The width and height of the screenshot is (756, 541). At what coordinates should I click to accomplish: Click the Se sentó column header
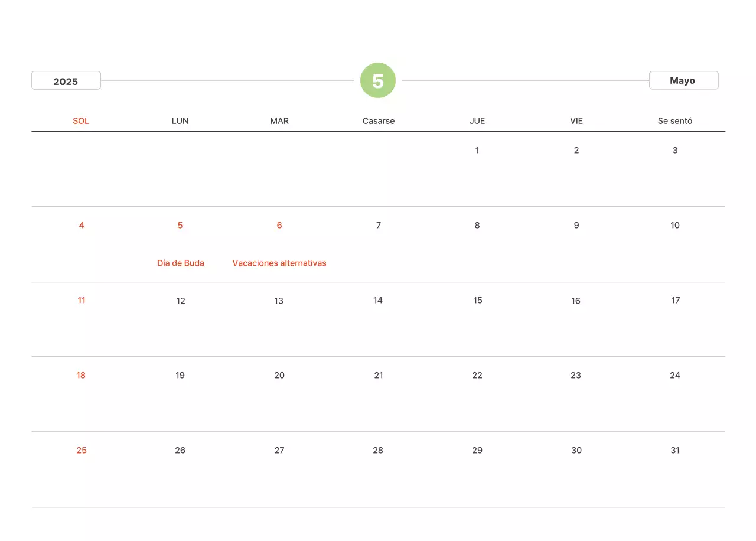pos(675,121)
